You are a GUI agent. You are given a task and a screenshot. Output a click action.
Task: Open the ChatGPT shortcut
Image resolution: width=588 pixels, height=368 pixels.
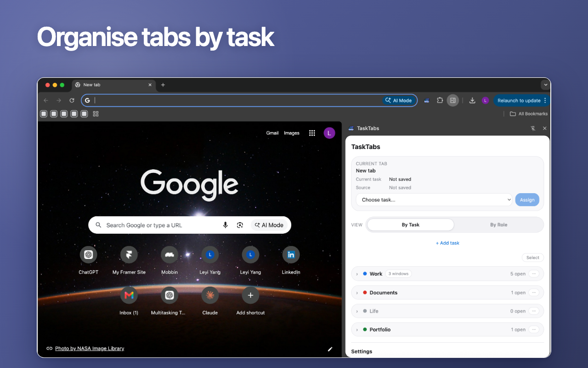coord(89,260)
